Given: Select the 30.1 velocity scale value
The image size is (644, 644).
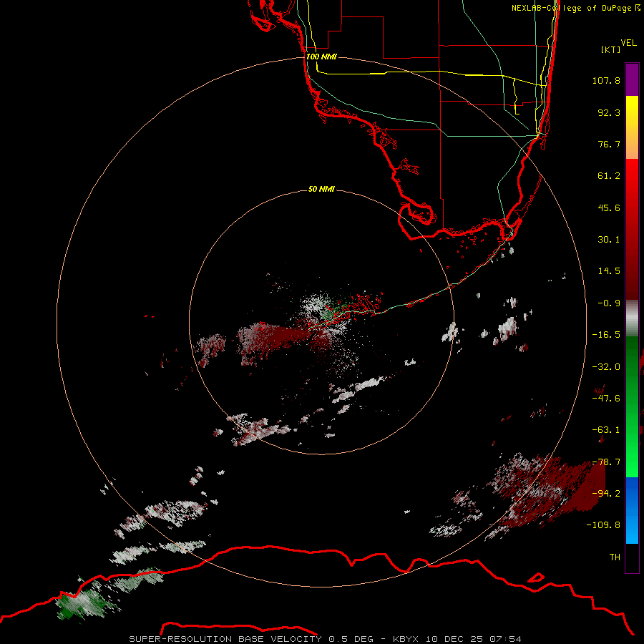Looking at the screenshot, I should pyautogui.click(x=609, y=240).
